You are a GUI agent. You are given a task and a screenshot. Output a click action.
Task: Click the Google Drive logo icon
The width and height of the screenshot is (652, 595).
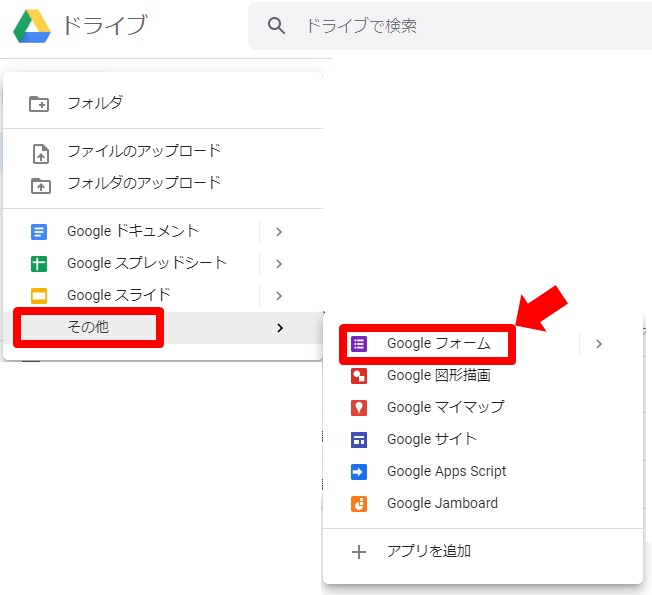[32, 26]
